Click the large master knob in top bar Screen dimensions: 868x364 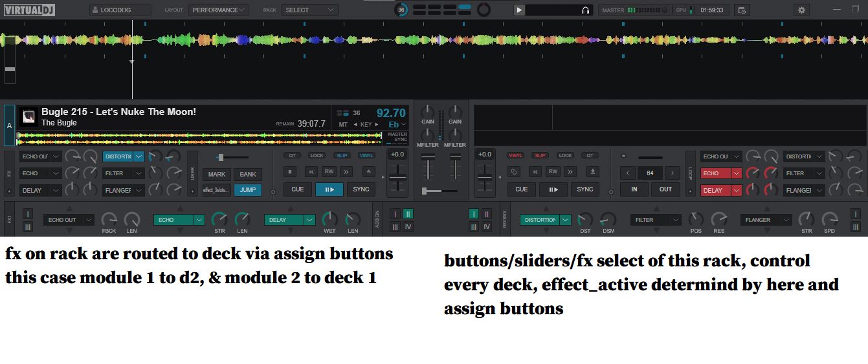tap(484, 10)
